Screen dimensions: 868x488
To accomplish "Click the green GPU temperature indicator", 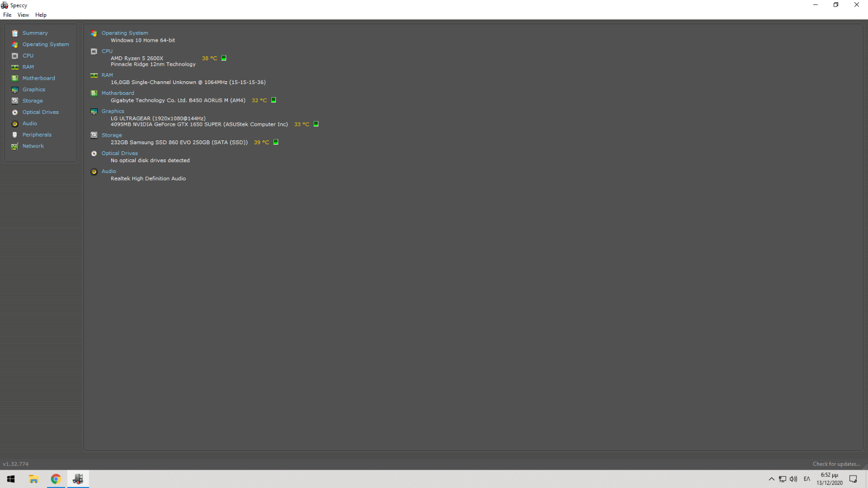I will tap(316, 124).
